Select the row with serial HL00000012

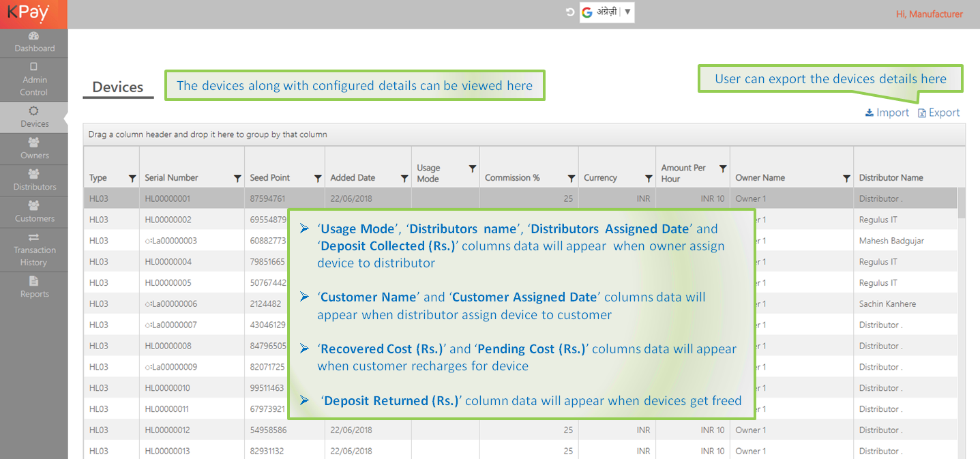(x=167, y=430)
